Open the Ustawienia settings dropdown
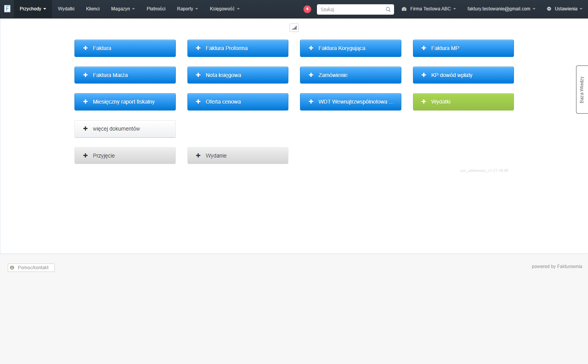 [x=564, y=9]
